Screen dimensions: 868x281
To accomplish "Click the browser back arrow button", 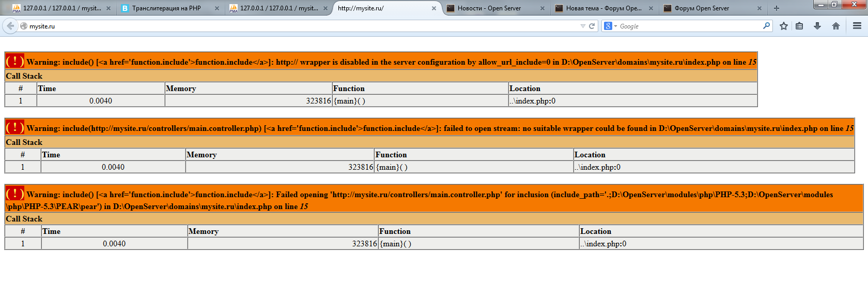I will (x=10, y=26).
